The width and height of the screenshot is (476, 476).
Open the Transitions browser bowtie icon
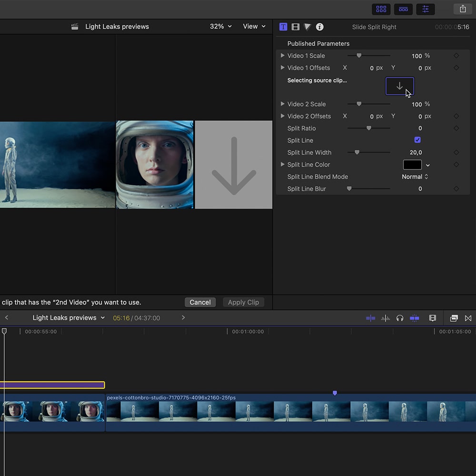[x=468, y=318]
